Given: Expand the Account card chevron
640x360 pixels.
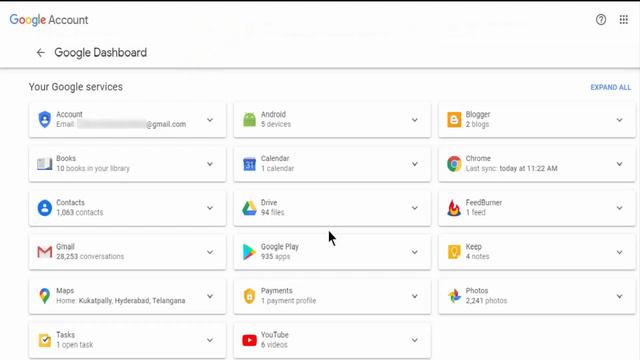Looking at the screenshot, I should click(x=210, y=120).
